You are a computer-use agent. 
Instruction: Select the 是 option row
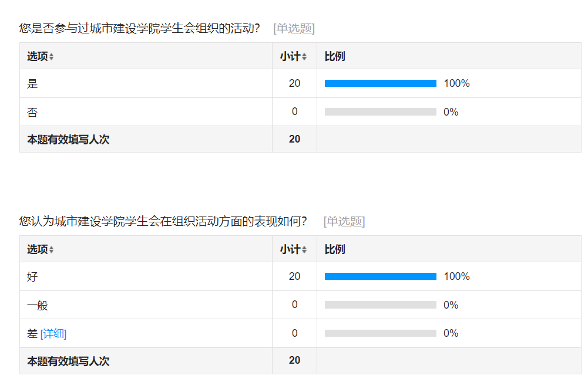[x=300, y=83]
